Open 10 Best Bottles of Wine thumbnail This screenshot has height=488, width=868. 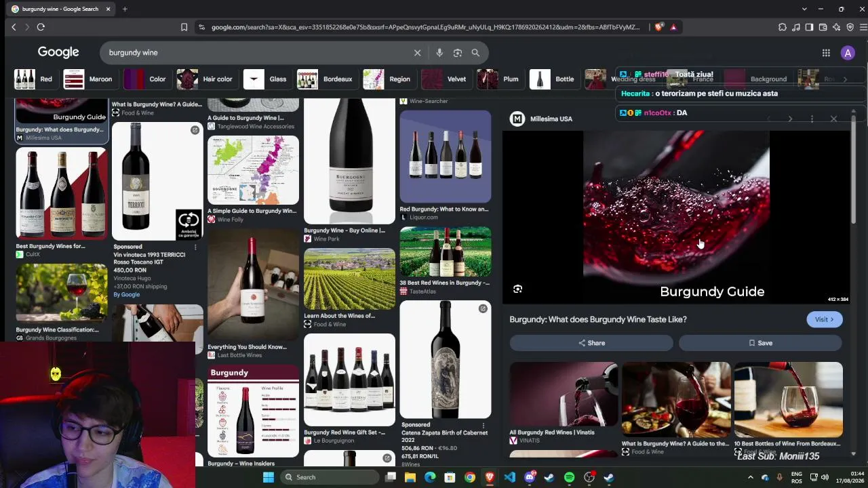tap(789, 400)
